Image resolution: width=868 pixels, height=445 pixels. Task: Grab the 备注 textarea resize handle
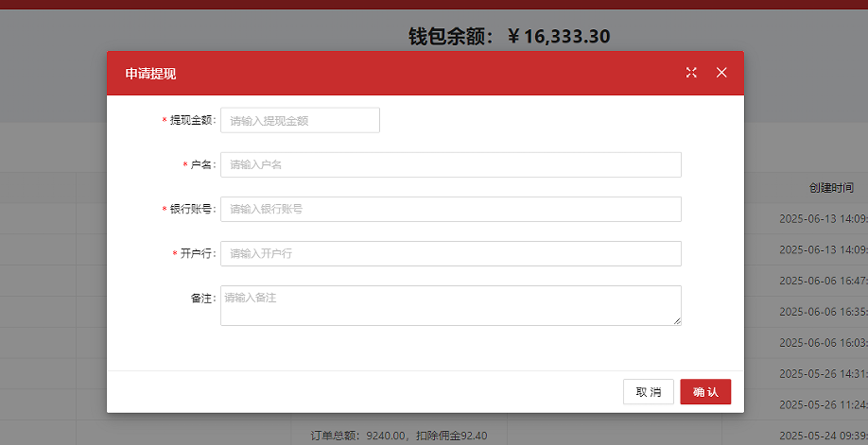click(678, 321)
